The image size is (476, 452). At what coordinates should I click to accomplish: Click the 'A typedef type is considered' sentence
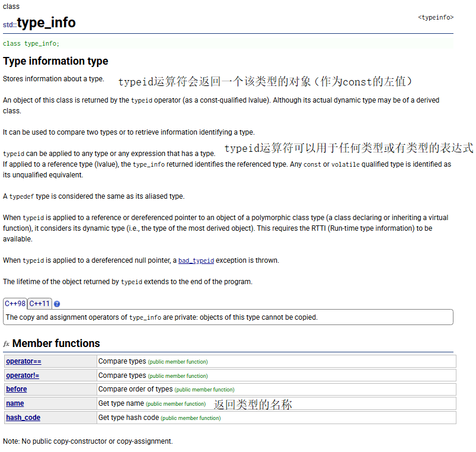(94, 196)
